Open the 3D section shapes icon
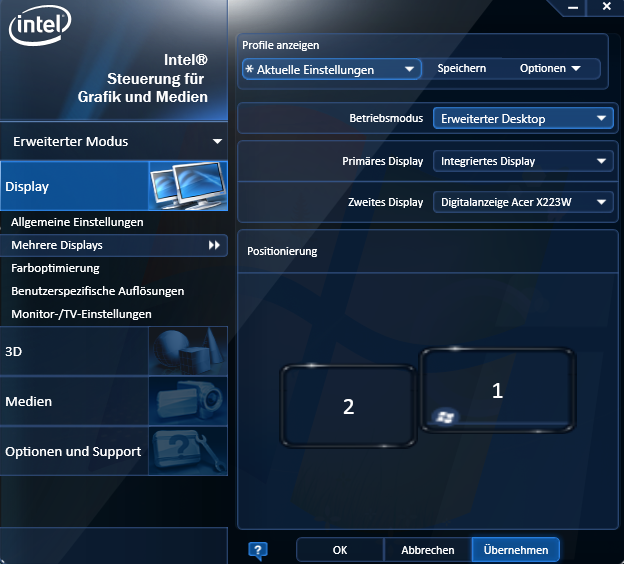Image resolution: width=624 pixels, height=564 pixels. (188, 351)
